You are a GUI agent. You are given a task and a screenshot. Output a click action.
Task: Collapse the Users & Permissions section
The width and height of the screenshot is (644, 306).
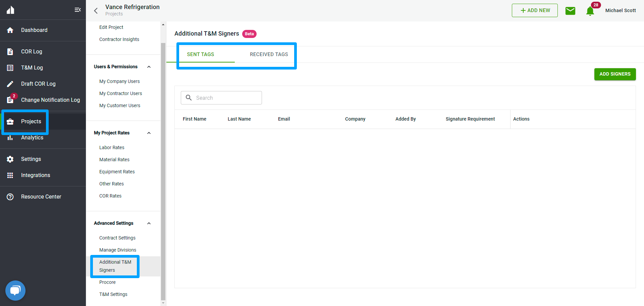pos(149,67)
